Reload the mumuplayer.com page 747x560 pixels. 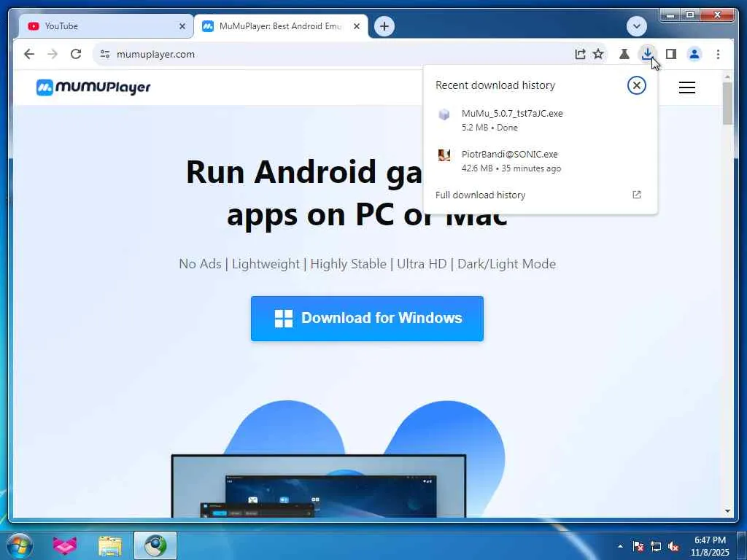click(76, 54)
